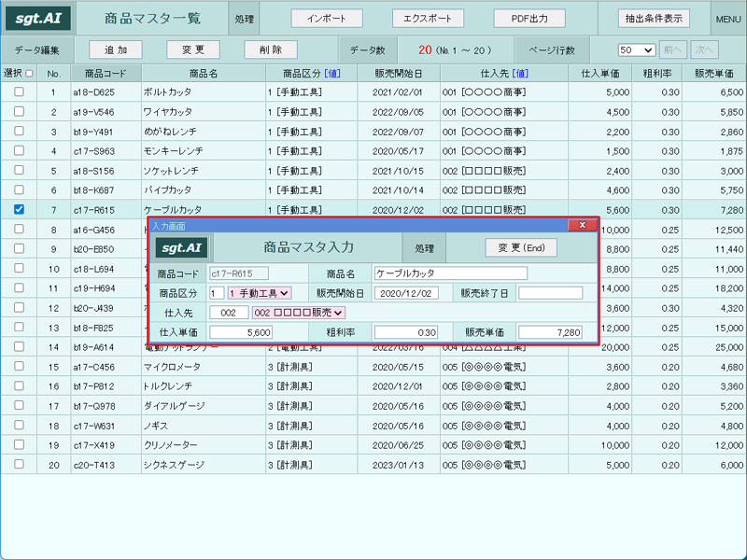Click the PDF出力 button
Viewport: 747px width, 560px height.
point(529,19)
